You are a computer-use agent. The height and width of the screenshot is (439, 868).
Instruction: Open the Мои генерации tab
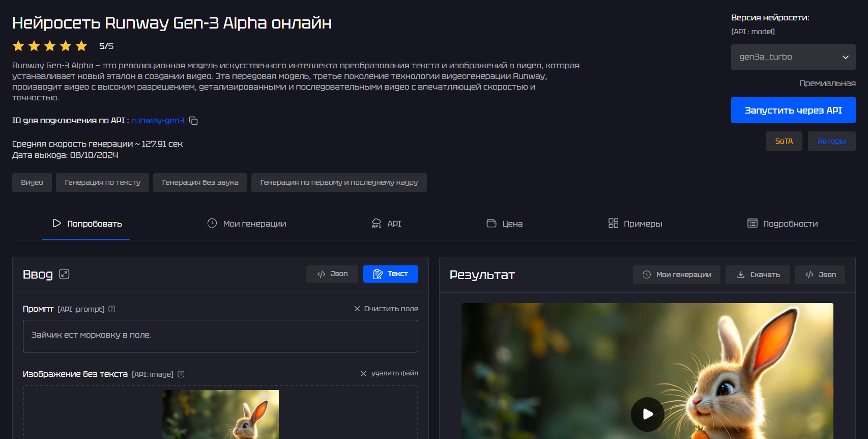247,224
